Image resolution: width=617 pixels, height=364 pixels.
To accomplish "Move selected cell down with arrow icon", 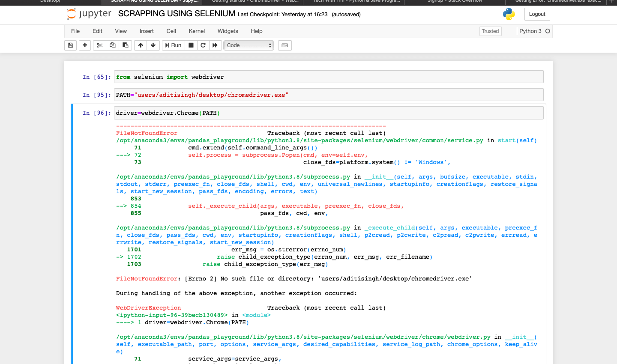I will [x=153, y=45].
